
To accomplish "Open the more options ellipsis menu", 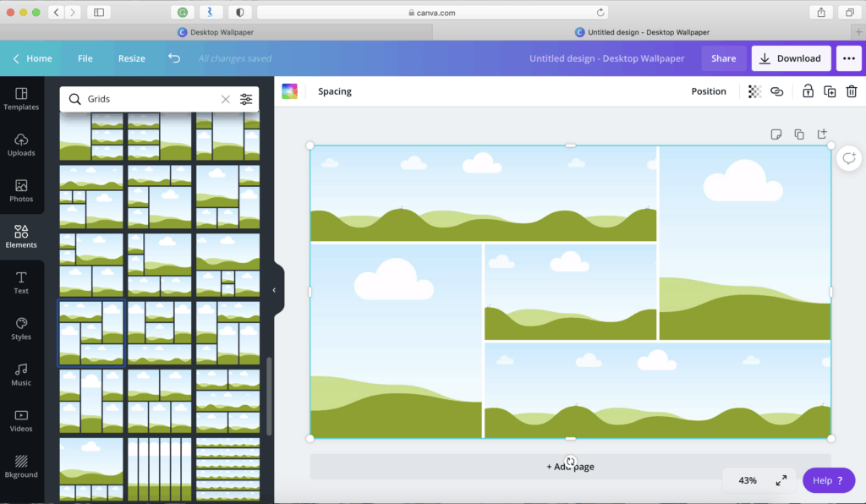I will [x=848, y=58].
